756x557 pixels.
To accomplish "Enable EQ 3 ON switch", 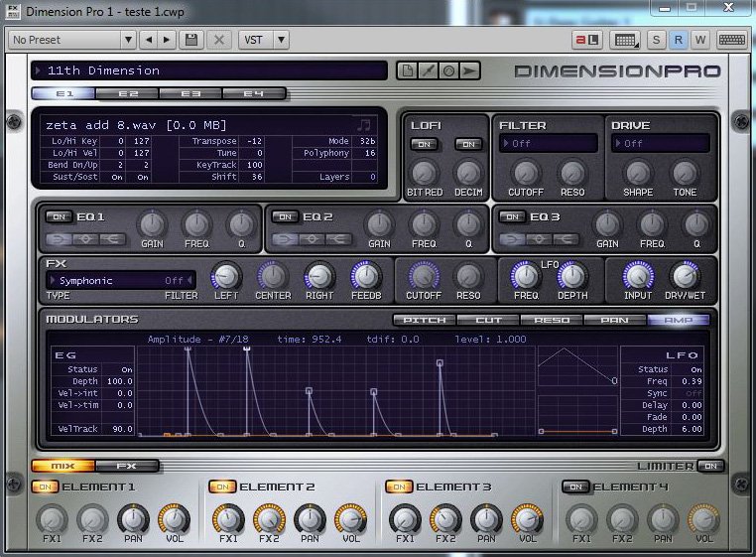I will coord(513,217).
